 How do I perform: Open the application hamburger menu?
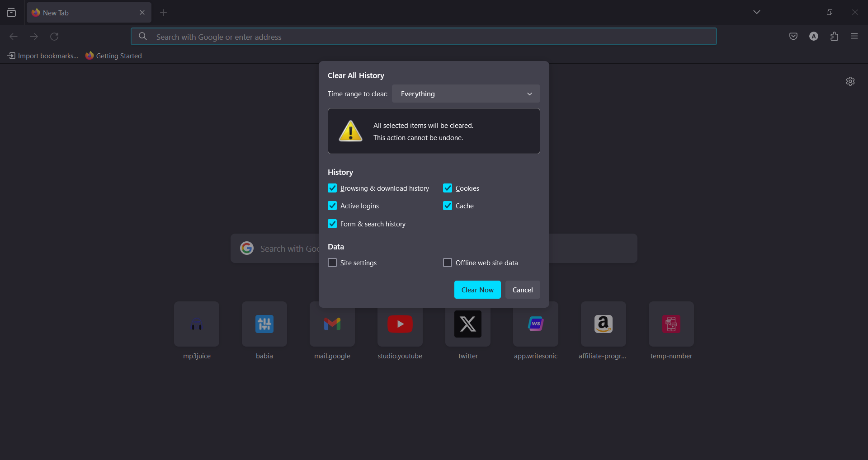click(854, 36)
